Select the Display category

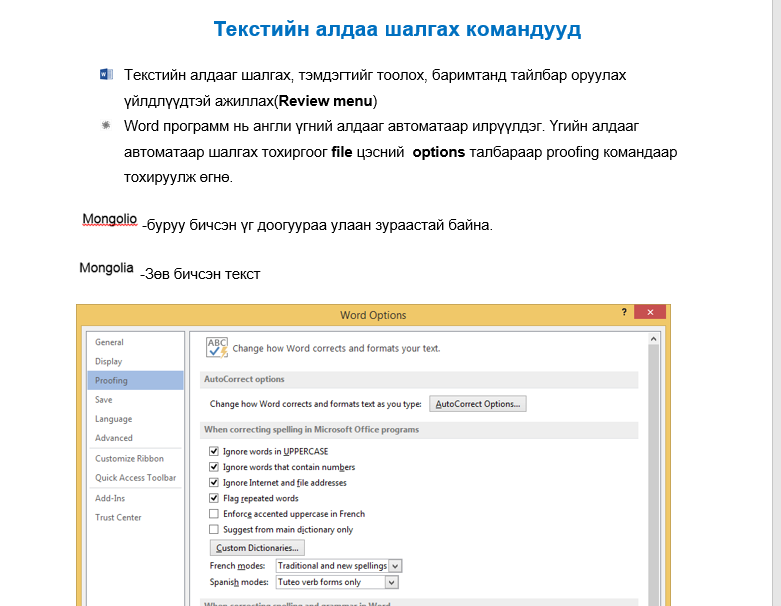[x=135, y=361]
